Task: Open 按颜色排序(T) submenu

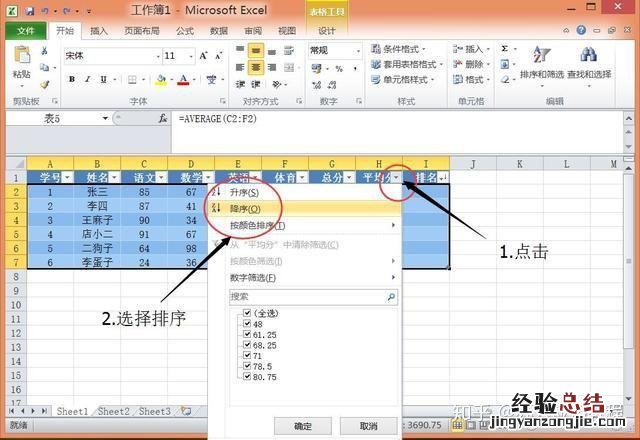Action: coord(306,225)
